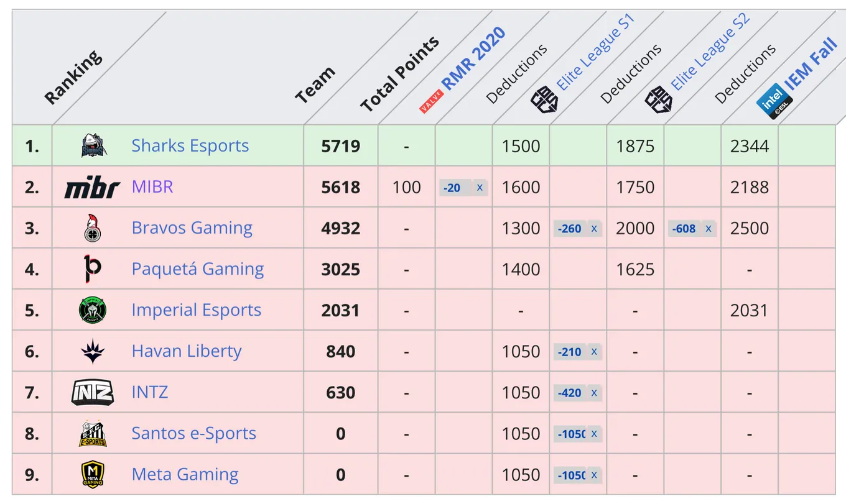Follow the Elite League S1 header link
This screenshot has width=846, height=504.
pyautogui.click(x=595, y=52)
